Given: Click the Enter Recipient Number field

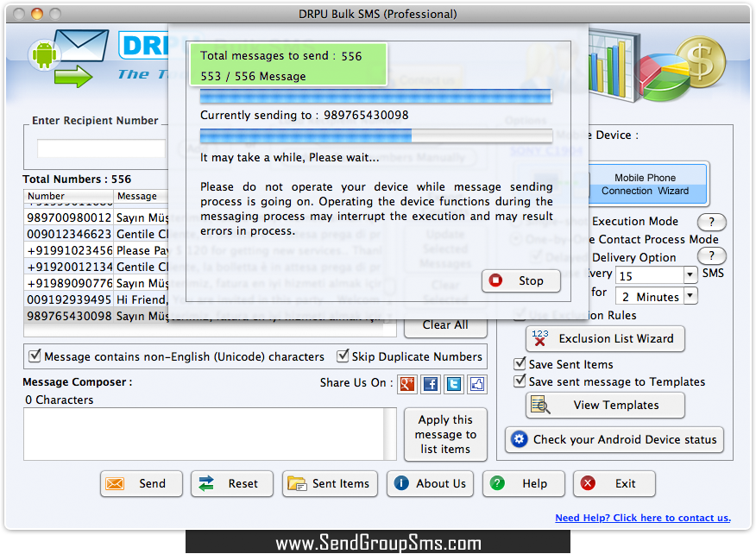Looking at the screenshot, I should click(101, 148).
